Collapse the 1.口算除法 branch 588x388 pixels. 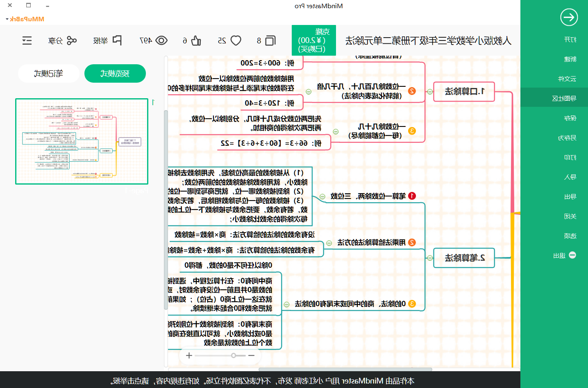[x=430, y=92]
